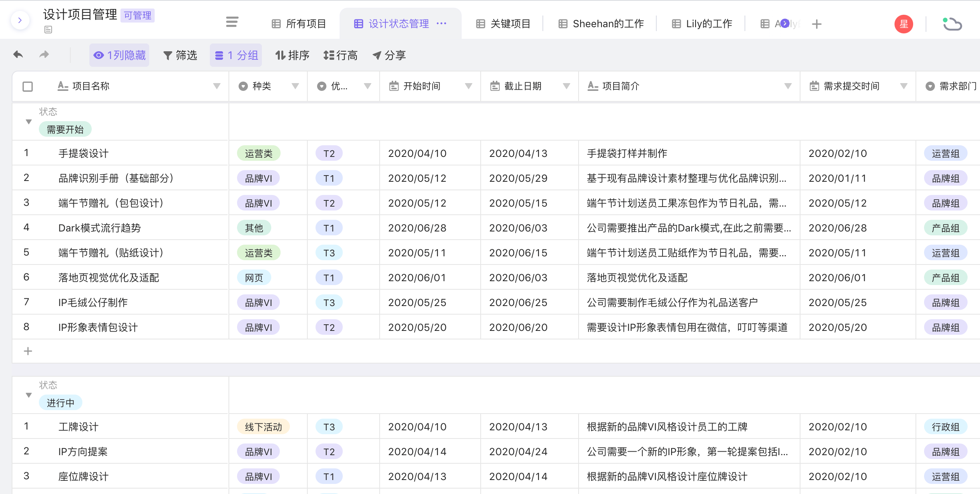Click the 可管理 permission badge
The image size is (980, 494).
[138, 16]
